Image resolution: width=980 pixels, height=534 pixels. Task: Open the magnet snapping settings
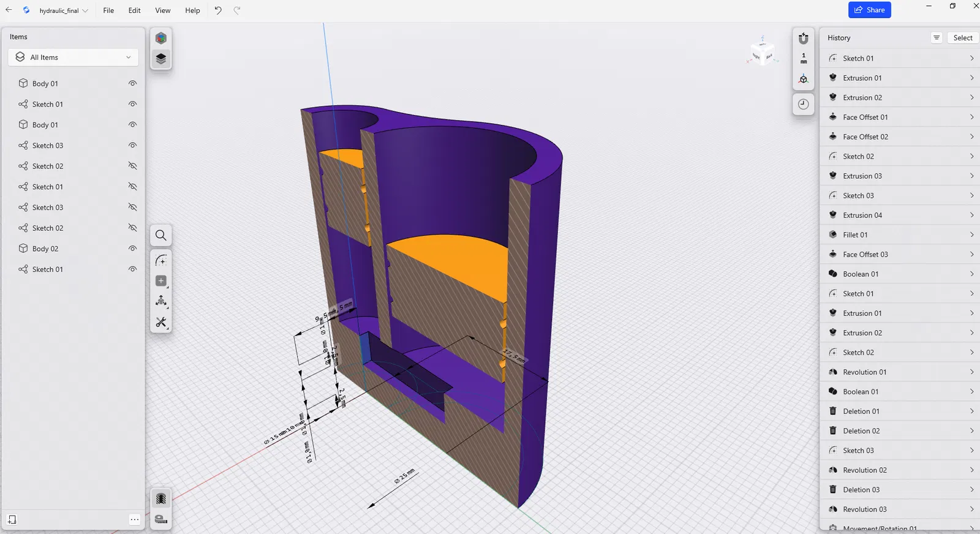coord(804,38)
